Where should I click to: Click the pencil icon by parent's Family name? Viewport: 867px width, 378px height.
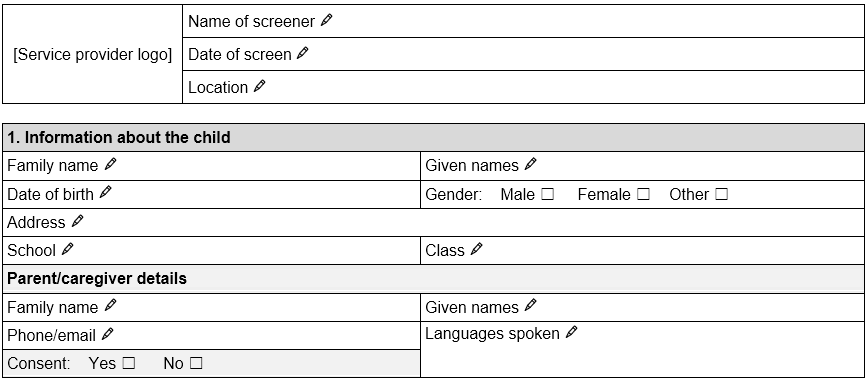coord(111,306)
